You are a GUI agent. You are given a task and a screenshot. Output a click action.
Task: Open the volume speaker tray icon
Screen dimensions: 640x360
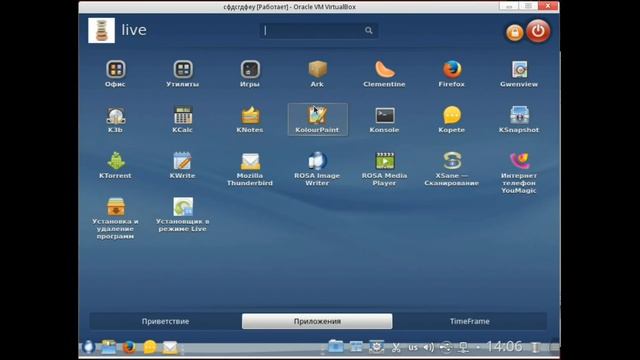pyautogui.click(x=429, y=347)
